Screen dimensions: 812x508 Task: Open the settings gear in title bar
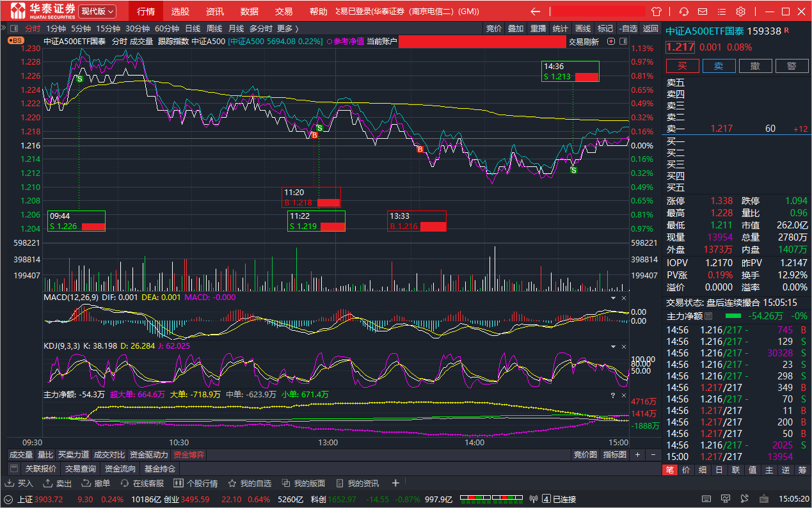pos(741,12)
